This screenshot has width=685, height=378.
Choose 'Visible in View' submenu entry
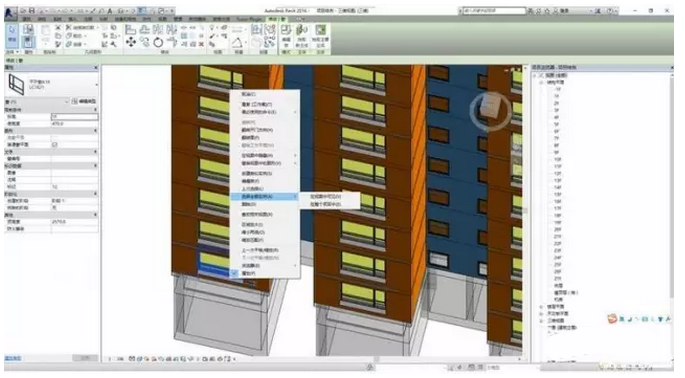(x=326, y=197)
